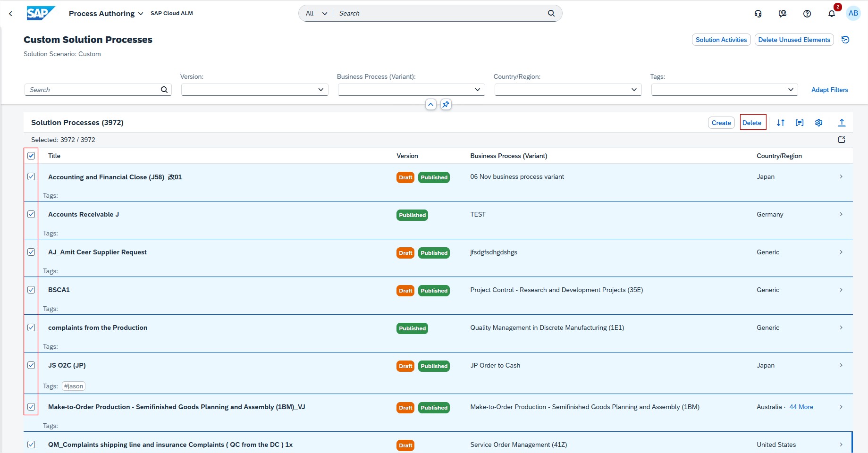Screen dimensions: 868x453
Task: Open the help question mark icon
Action: click(x=807, y=14)
